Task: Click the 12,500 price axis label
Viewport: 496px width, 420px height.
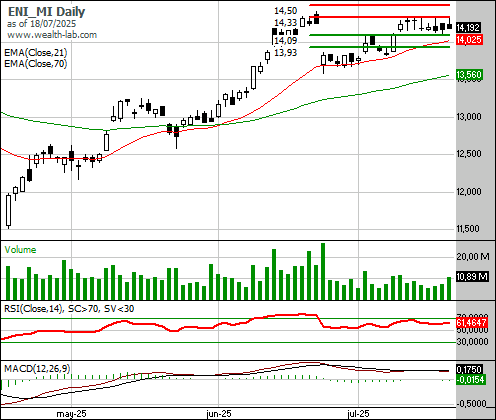Action: click(x=469, y=154)
